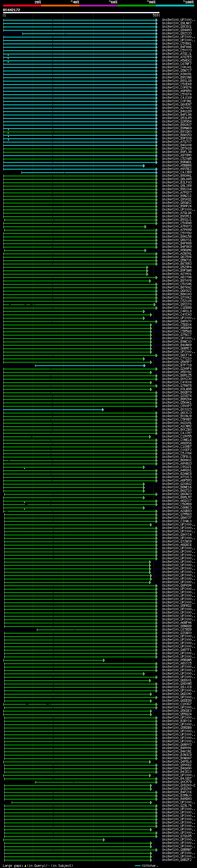Select the UniRef100_B9HP24 label

point(177,206)
